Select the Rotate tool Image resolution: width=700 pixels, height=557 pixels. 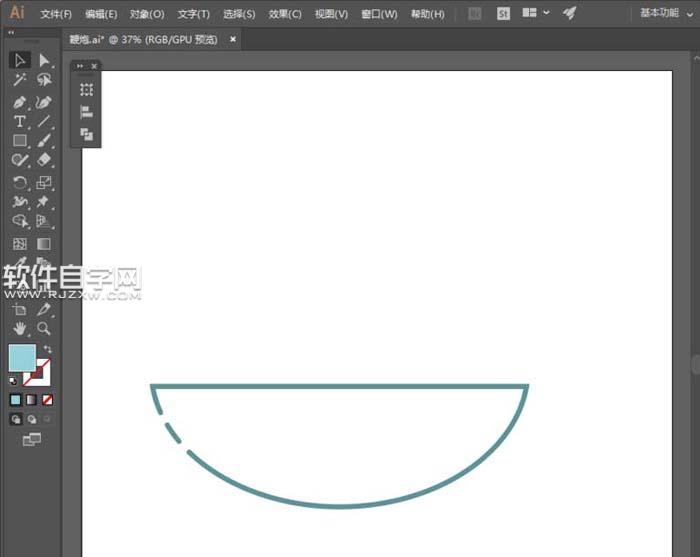(x=20, y=182)
